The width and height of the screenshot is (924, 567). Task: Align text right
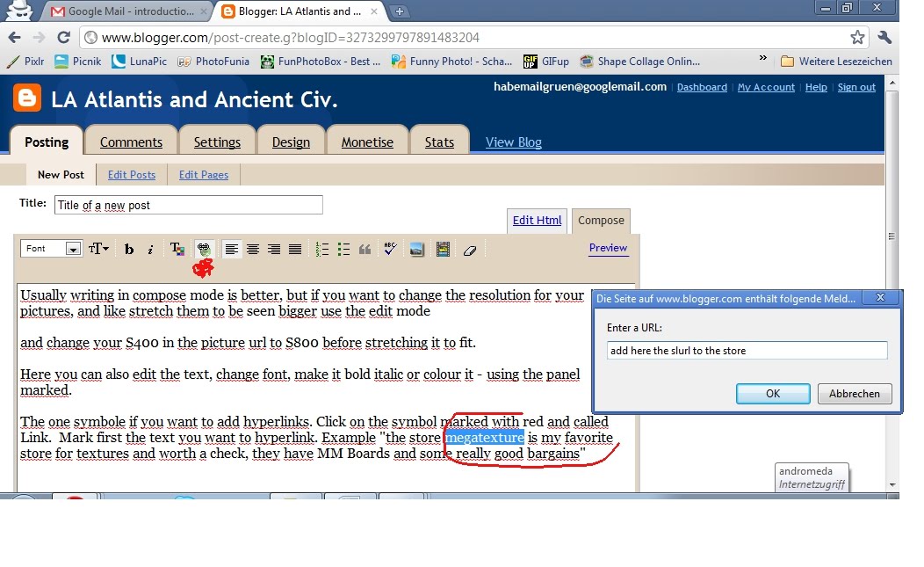274,250
